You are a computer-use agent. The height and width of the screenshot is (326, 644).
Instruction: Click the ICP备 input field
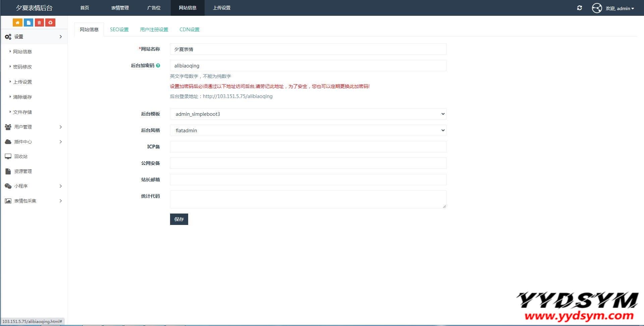coord(308,147)
